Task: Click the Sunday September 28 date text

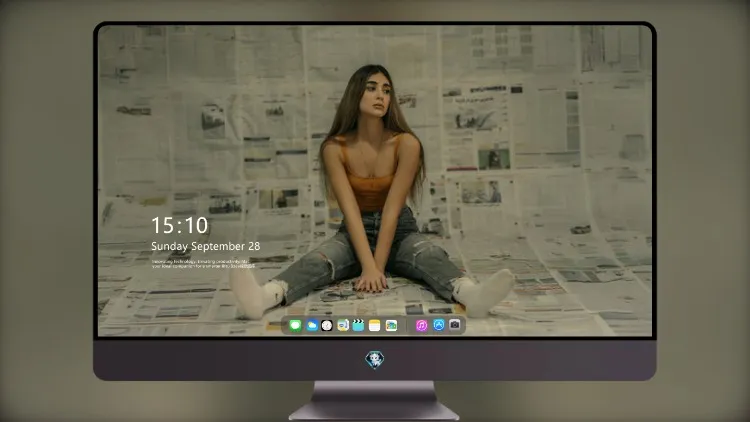Action: 206,246
